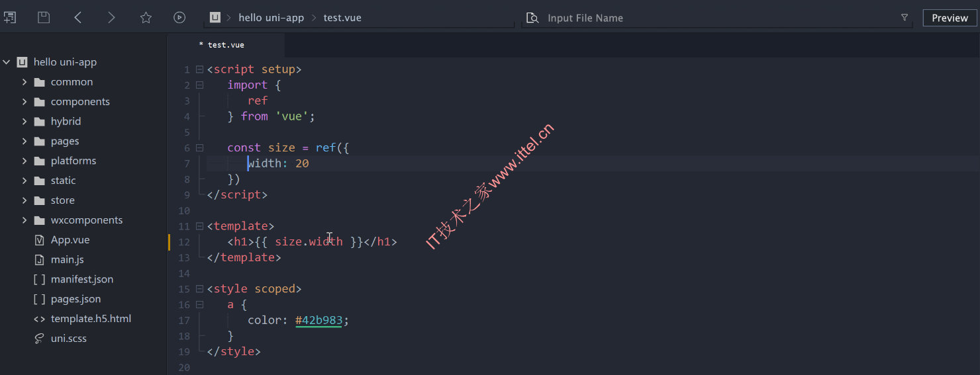Collapse the script setup code fold
The width and height of the screenshot is (980, 375).
pos(199,69)
